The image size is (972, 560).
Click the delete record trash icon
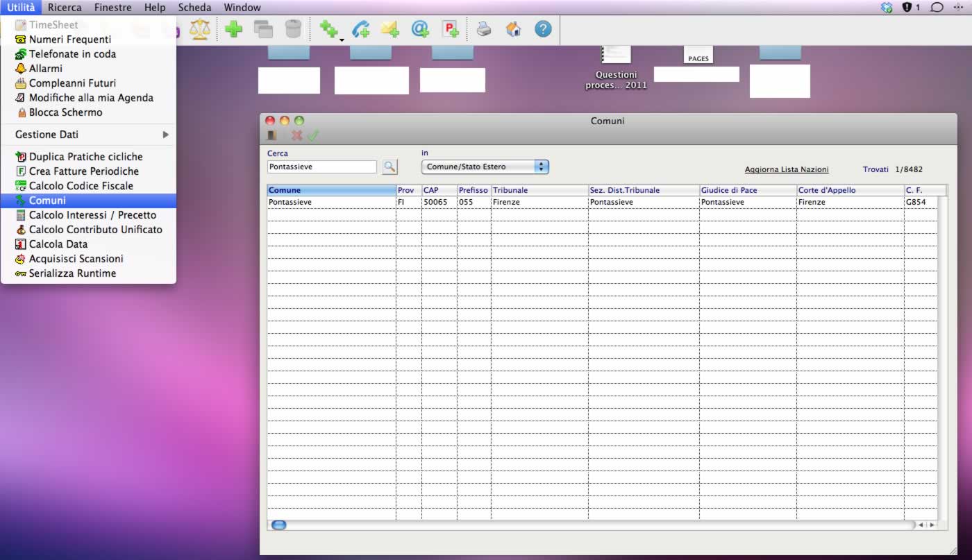294,29
